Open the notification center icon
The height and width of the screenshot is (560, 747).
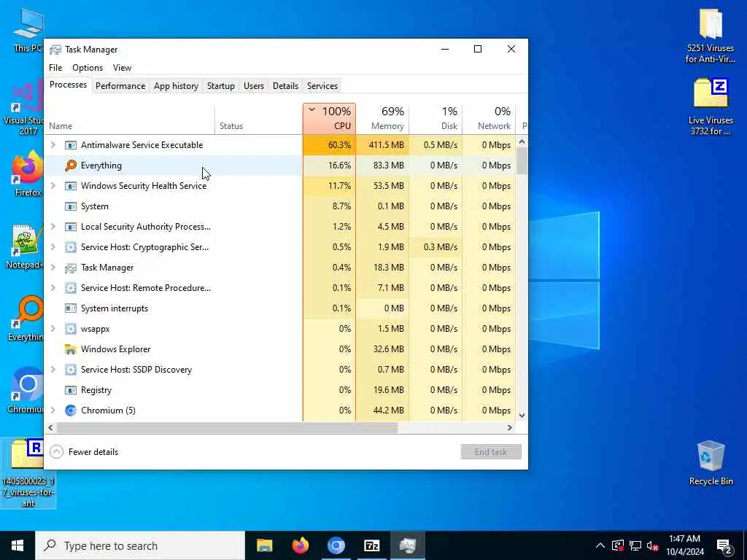[x=724, y=545]
